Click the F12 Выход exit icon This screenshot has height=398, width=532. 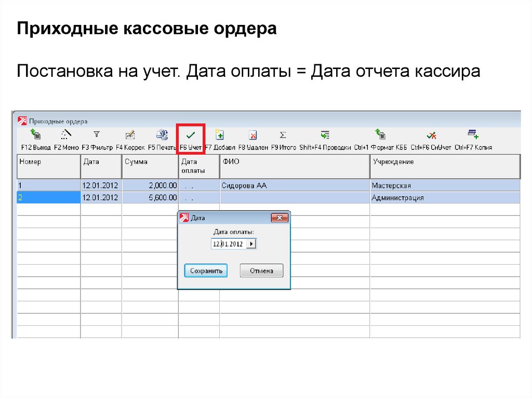coord(35,135)
